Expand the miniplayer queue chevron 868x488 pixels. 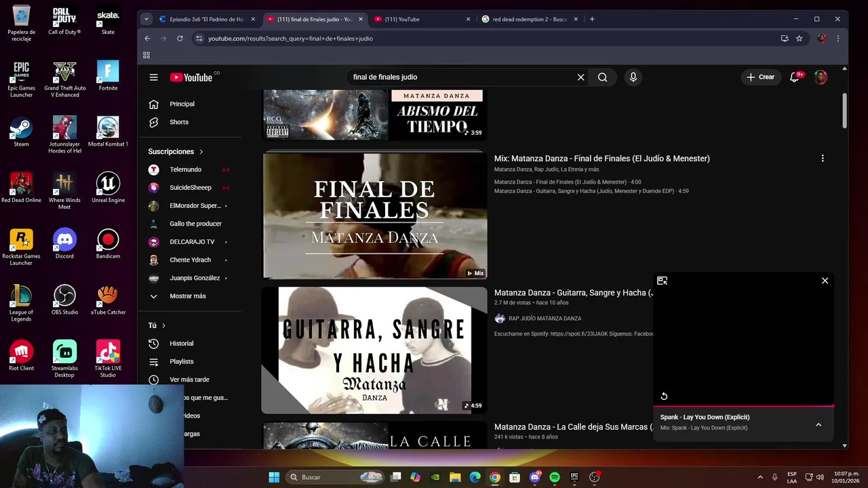coord(818,425)
